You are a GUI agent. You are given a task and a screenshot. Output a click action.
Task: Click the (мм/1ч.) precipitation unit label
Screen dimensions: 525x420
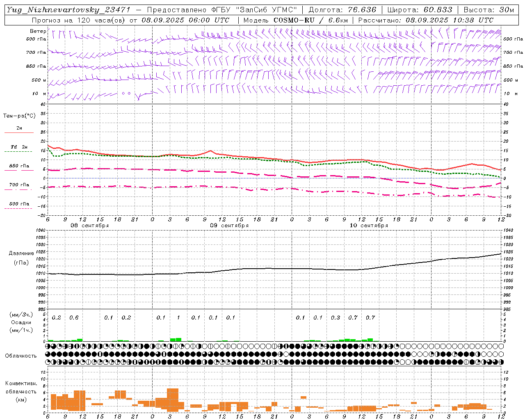coord(21,330)
